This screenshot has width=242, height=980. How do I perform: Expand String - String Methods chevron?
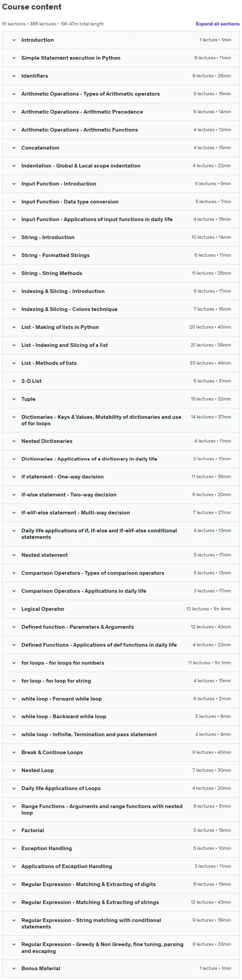[x=14, y=274]
